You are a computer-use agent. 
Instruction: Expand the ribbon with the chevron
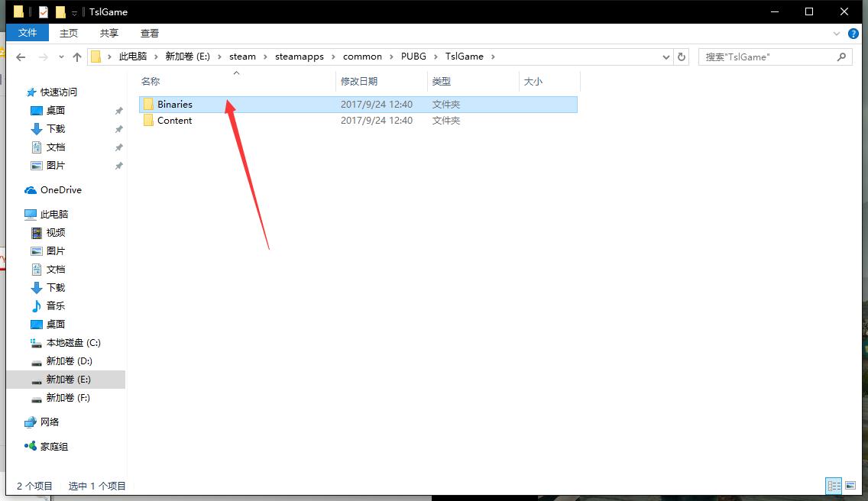837,34
